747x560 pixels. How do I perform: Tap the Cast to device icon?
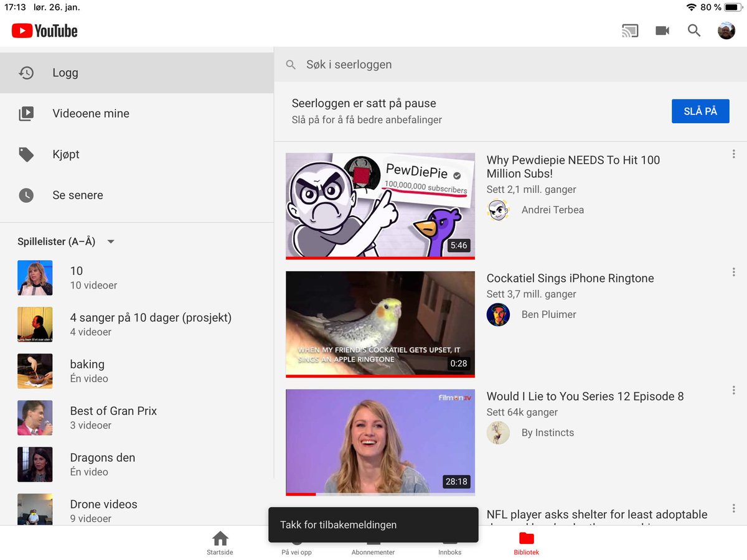point(630,30)
